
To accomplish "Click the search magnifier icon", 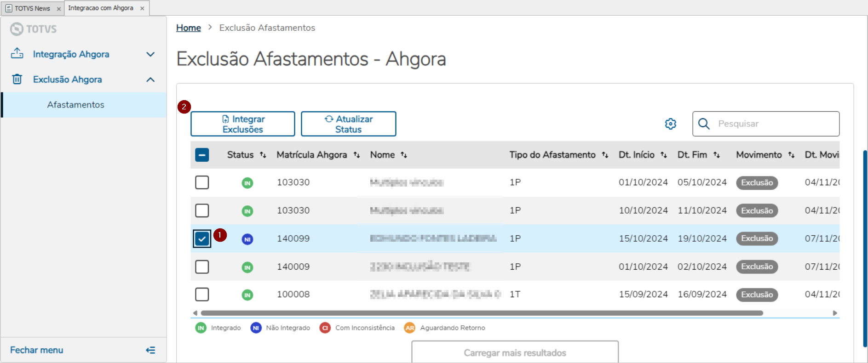I will 704,124.
